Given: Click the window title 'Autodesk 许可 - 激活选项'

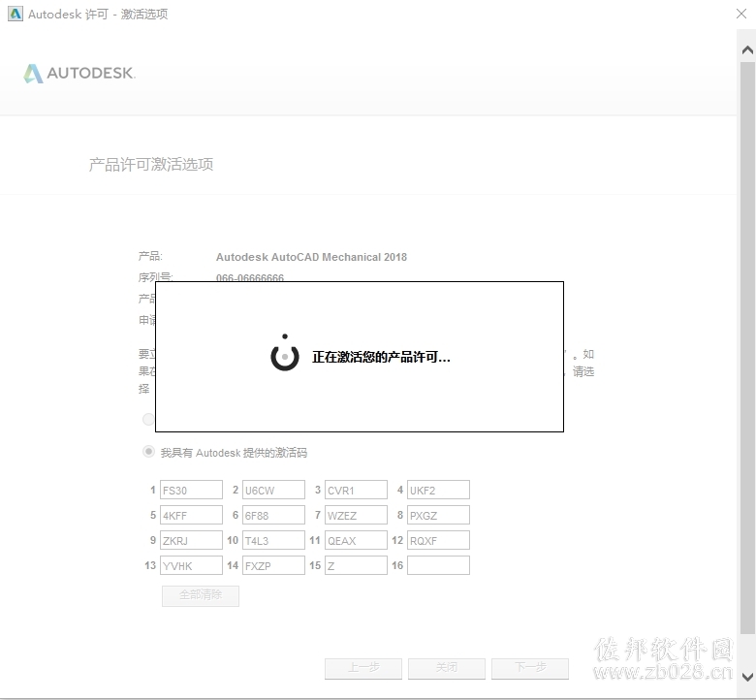Looking at the screenshot, I should point(98,14).
